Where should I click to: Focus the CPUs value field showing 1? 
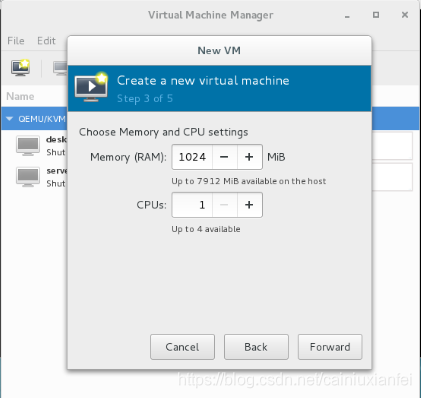[192, 205]
